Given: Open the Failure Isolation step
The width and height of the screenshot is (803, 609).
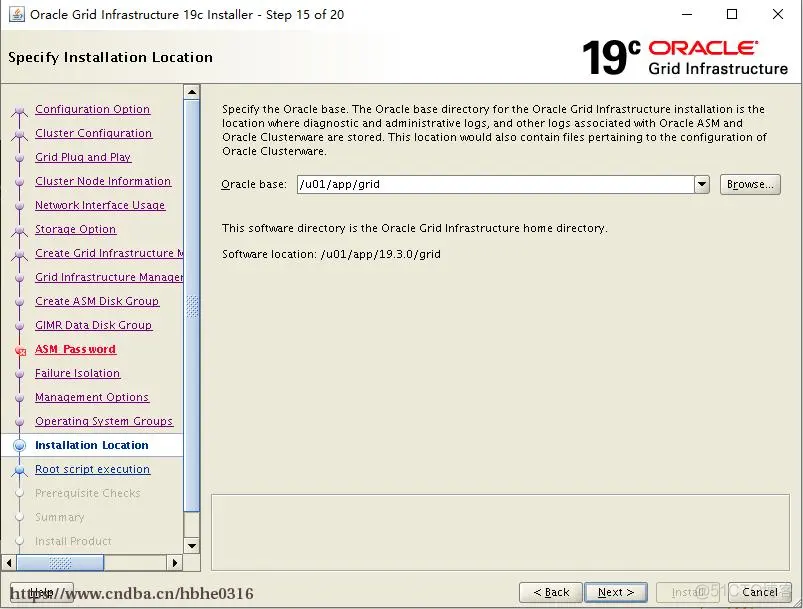Looking at the screenshot, I should pos(77,373).
